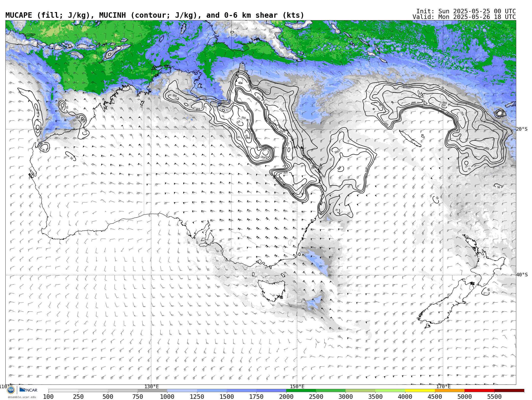This screenshot has width=532, height=400.
Task: Click the 2500 colorbar tick label
Action: click(316, 397)
